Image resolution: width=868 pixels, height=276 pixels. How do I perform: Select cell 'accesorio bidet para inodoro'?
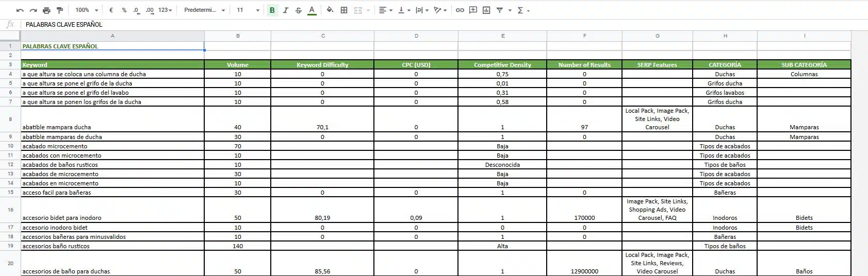[x=112, y=210]
